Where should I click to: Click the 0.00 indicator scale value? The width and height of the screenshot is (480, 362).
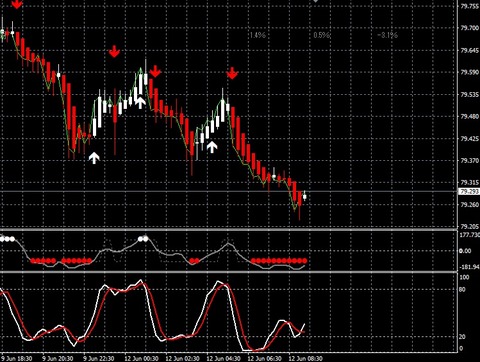(465, 251)
